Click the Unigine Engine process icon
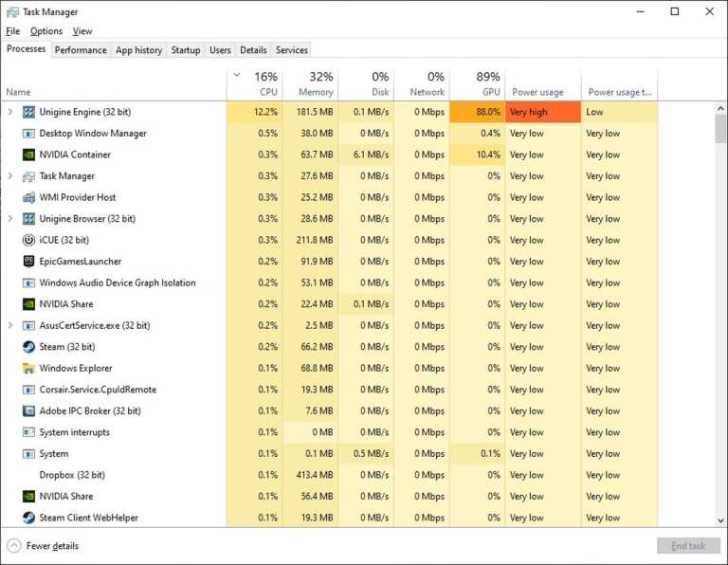728x565 pixels. click(x=28, y=112)
